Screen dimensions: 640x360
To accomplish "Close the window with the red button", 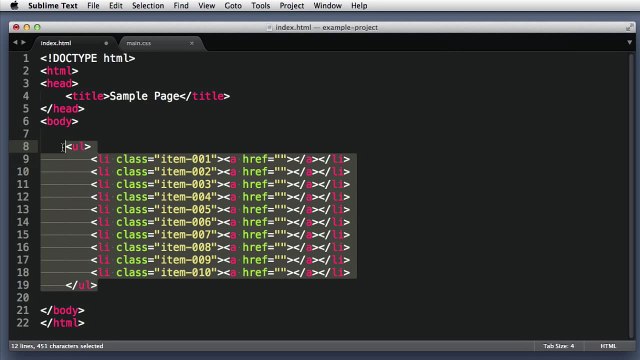I will 16,27.
